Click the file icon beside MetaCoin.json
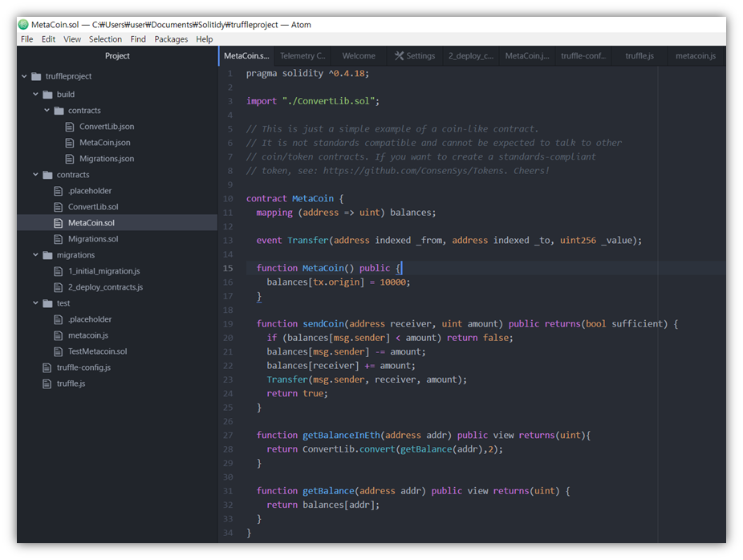 pos(70,143)
